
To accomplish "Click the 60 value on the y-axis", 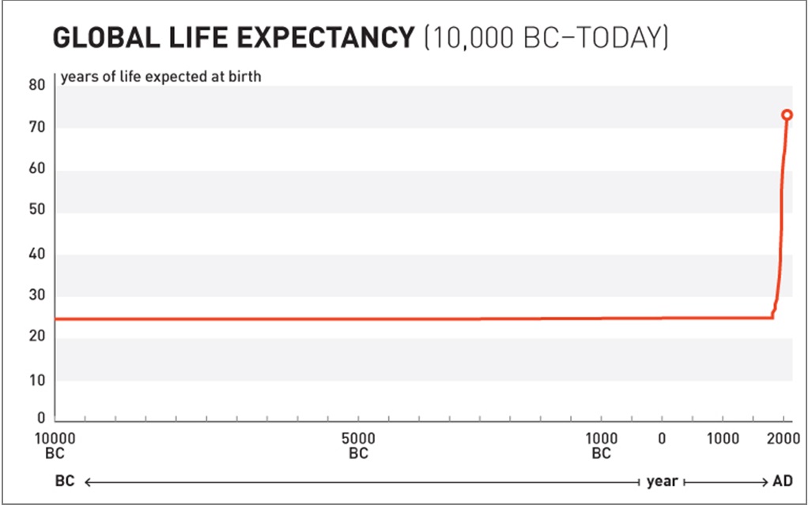I will click(x=36, y=170).
